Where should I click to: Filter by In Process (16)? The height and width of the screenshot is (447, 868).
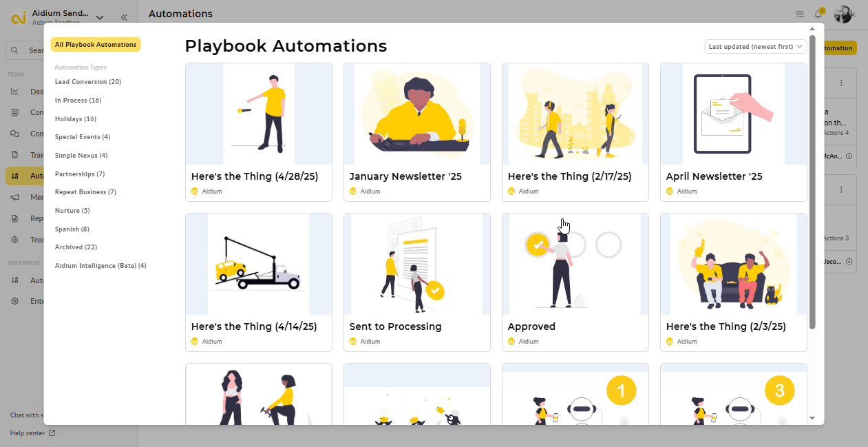point(78,101)
